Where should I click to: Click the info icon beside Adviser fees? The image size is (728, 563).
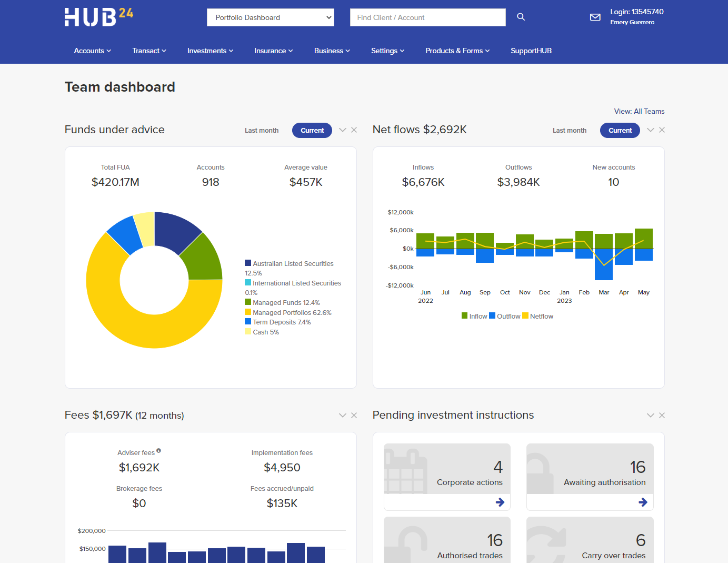pyautogui.click(x=158, y=450)
